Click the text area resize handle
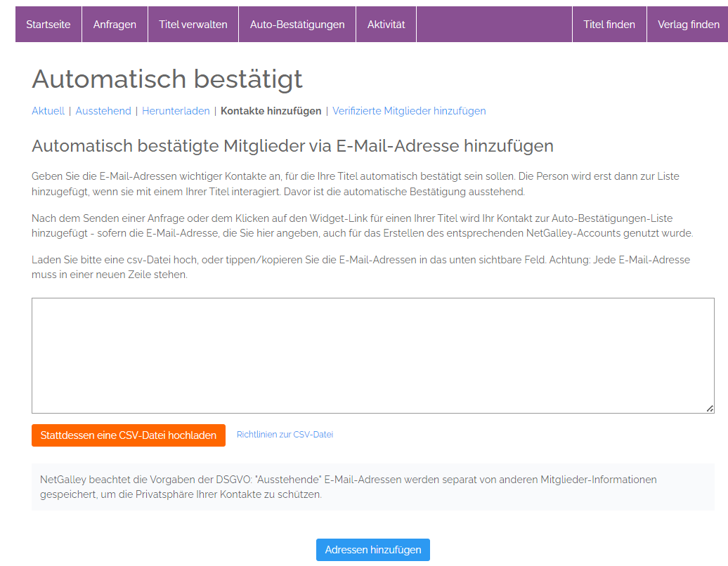Viewport: 728px width, 566px height. point(710,409)
